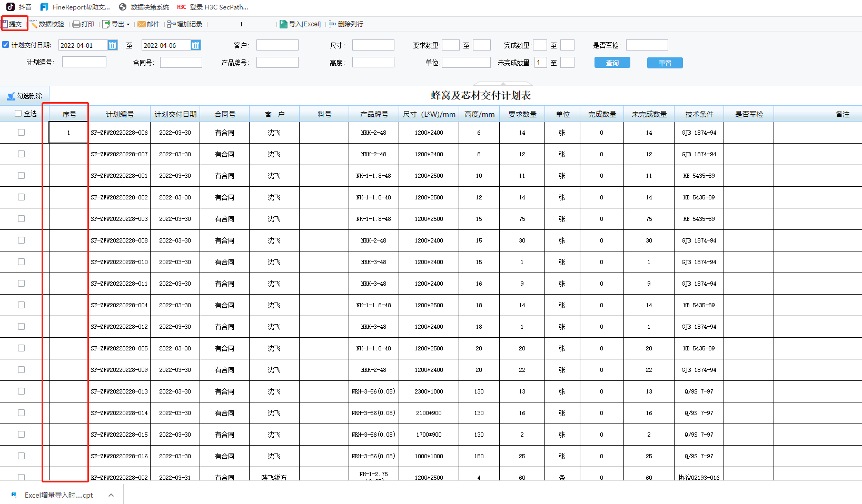Click the 提交 submit toolbar button
Screen dimensions: 862x504
point(13,24)
